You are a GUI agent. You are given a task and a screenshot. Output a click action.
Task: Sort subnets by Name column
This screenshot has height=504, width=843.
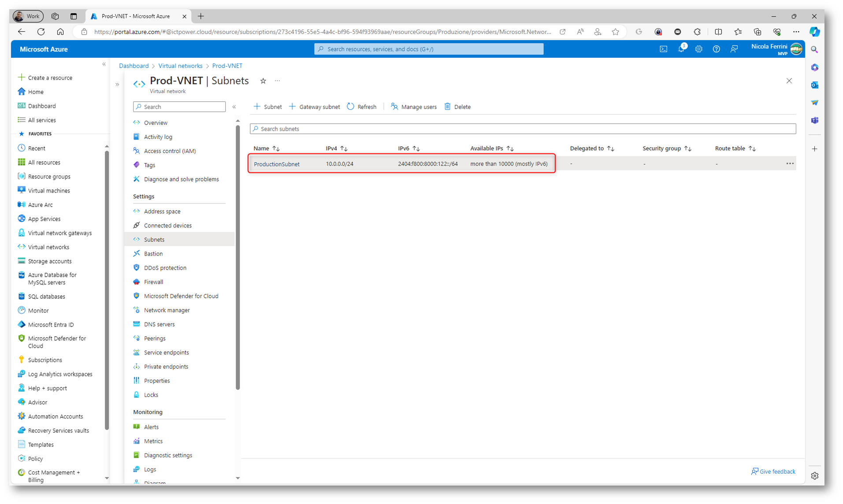267,148
